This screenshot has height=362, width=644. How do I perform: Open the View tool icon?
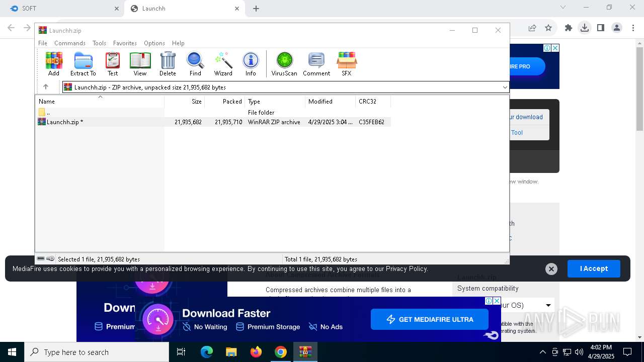(140, 64)
